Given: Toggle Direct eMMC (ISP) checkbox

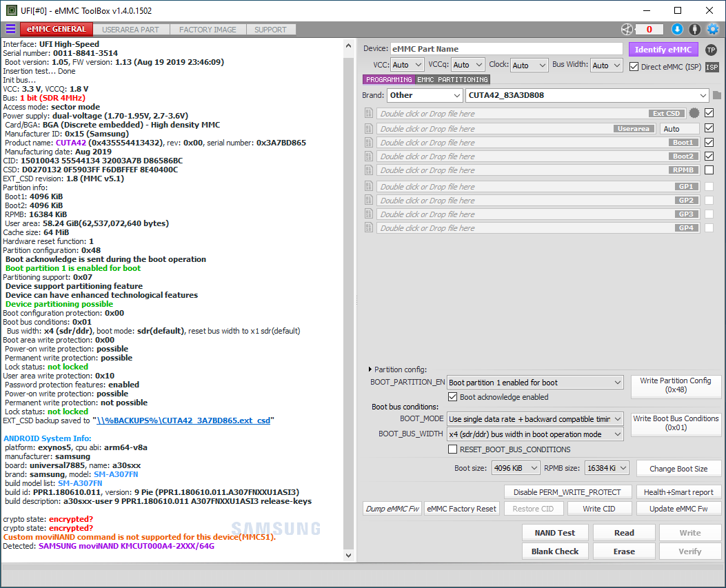Looking at the screenshot, I should (634, 67).
